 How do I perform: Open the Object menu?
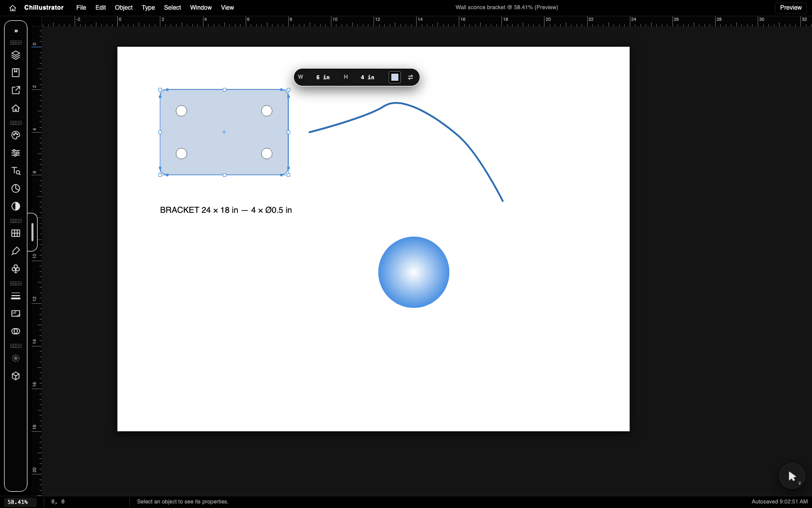[124, 8]
